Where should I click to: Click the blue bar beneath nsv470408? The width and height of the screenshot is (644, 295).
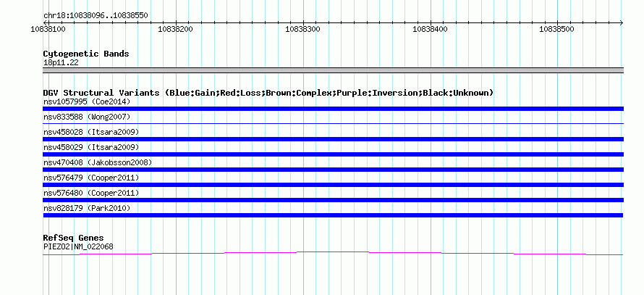[x=333, y=170]
